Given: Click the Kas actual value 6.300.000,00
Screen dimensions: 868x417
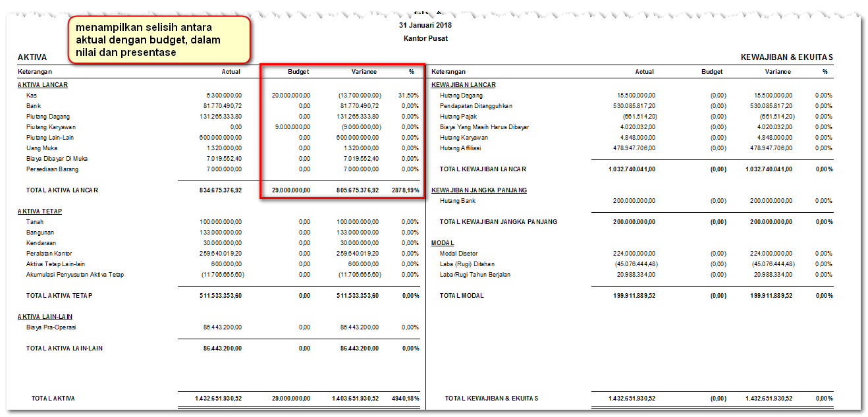Looking at the screenshot, I should [x=224, y=96].
